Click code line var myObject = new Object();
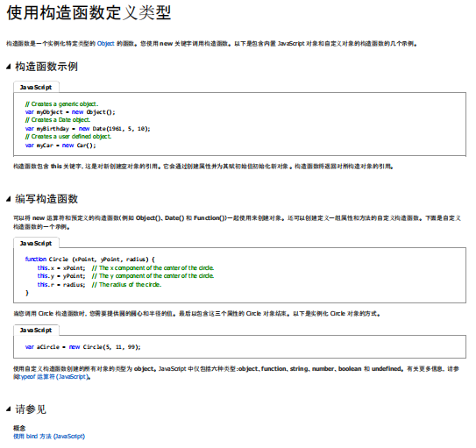This screenshot has width=476, height=448. point(70,112)
